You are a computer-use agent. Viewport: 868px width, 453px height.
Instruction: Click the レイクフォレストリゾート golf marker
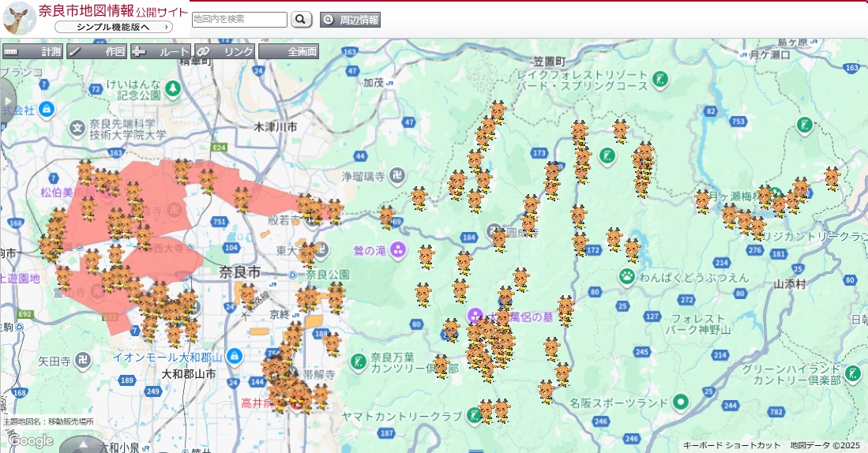(x=659, y=80)
